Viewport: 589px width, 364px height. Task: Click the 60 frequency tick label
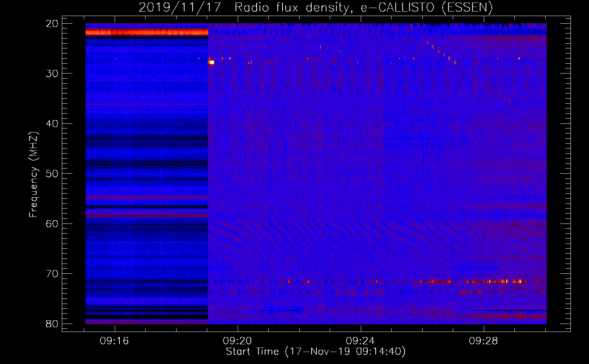[52, 223]
